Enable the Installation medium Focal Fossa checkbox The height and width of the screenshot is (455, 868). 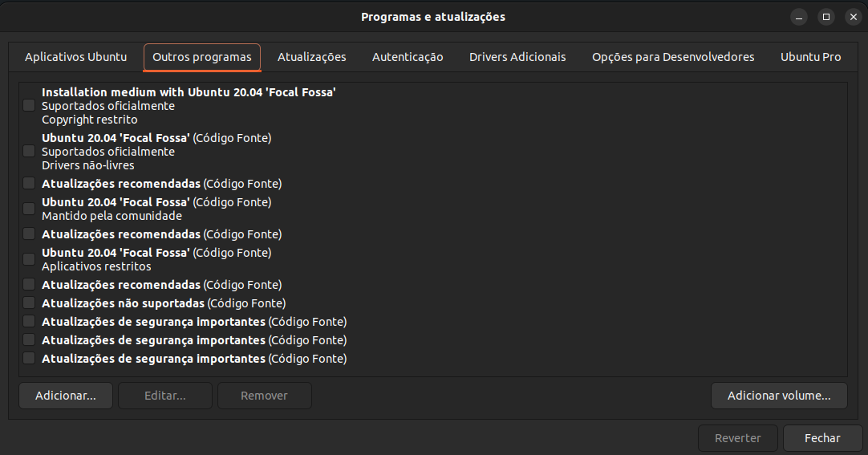(x=29, y=105)
